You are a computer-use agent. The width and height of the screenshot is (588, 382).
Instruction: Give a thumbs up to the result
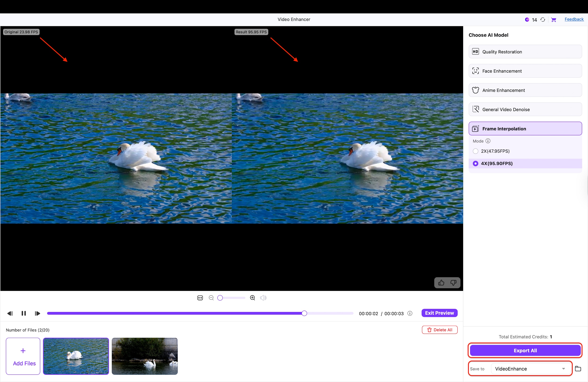(x=441, y=283)
